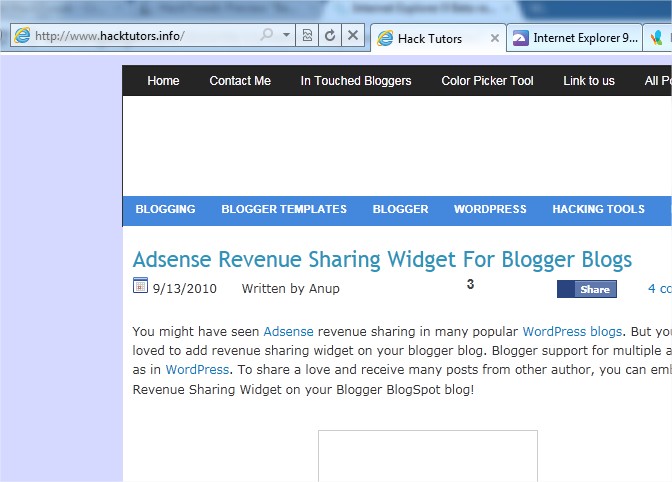Open the 4 comments link
The height and width of the screenshot is (482, 672).
click(x=660, y=289)
